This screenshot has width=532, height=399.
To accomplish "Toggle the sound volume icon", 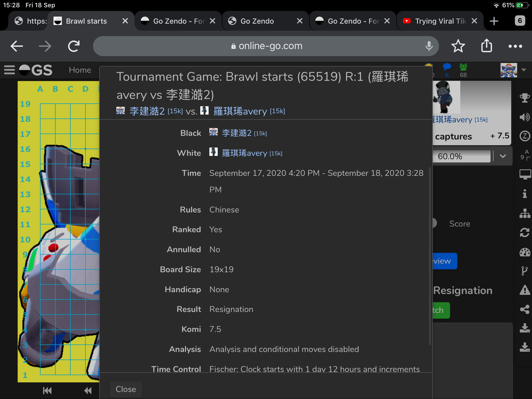I will (524, 117).
